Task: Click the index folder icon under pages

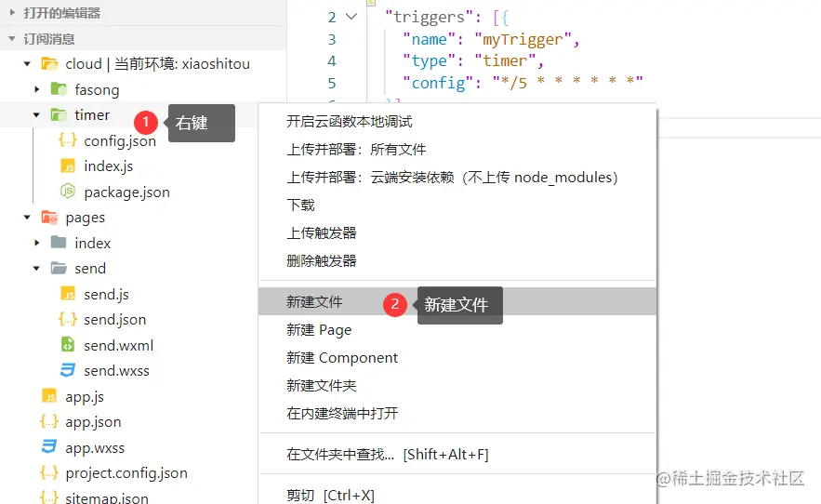Action: [59, 242]
